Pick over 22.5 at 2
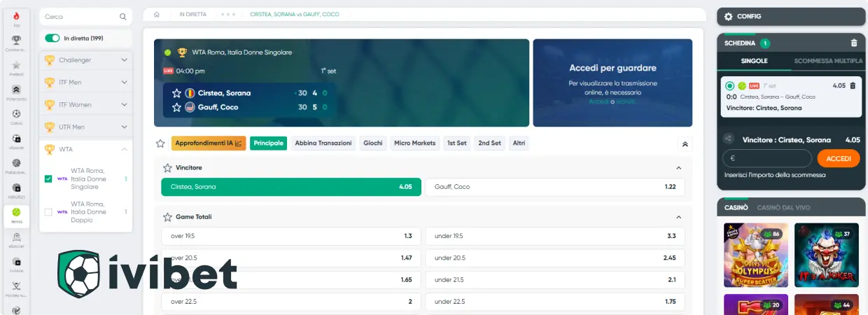 click(x=291, y=301)
